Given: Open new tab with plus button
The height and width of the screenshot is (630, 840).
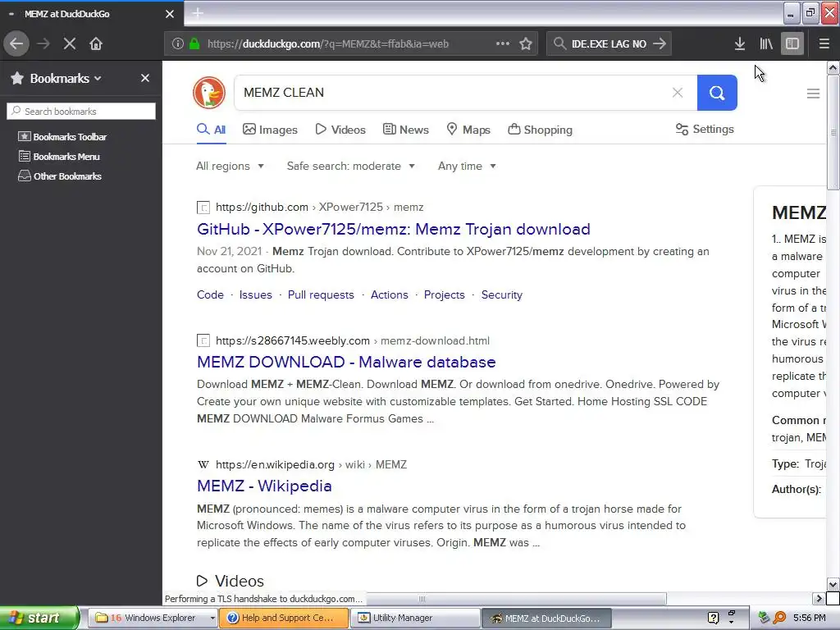Looking at the screenshot, I should tap(198, 13).
